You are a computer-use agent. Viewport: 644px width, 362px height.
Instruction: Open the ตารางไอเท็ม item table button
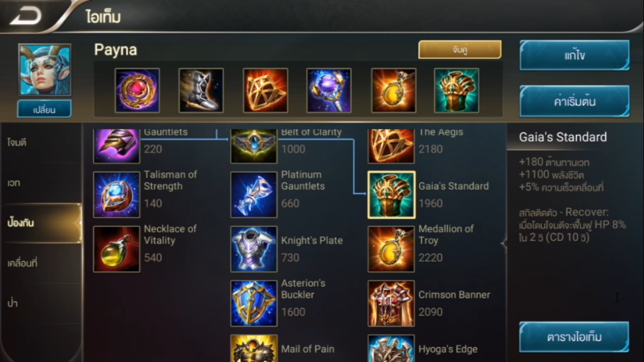(x=574, y=337)
